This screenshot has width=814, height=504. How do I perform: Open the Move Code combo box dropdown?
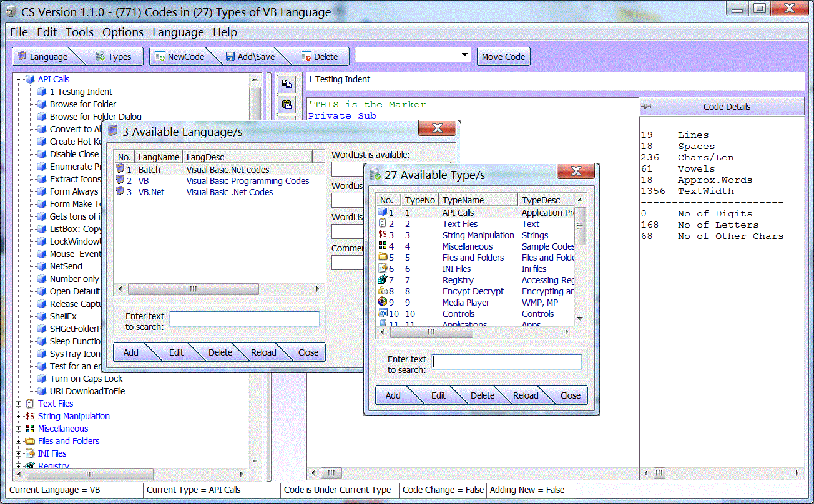click(464, 56)
